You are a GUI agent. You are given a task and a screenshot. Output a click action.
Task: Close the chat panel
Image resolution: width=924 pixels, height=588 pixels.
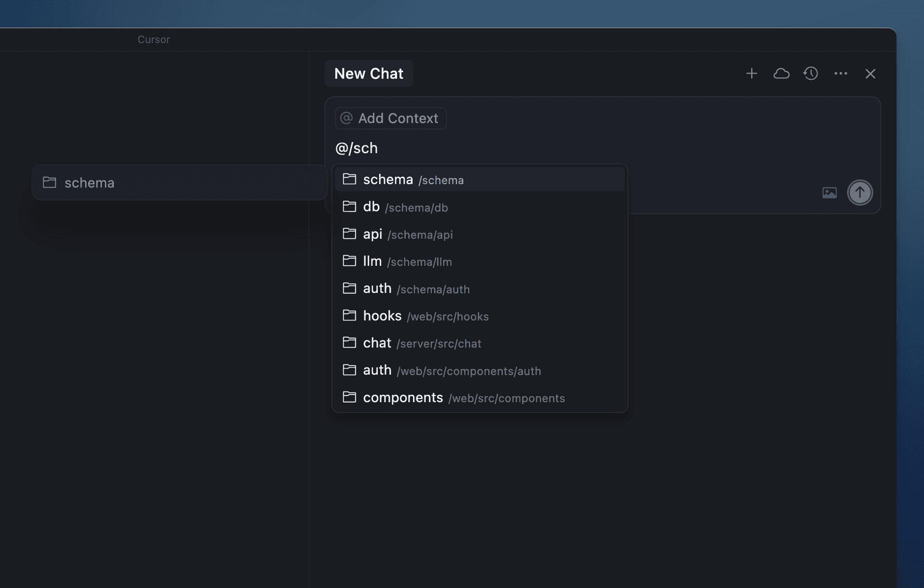[870, 73]
